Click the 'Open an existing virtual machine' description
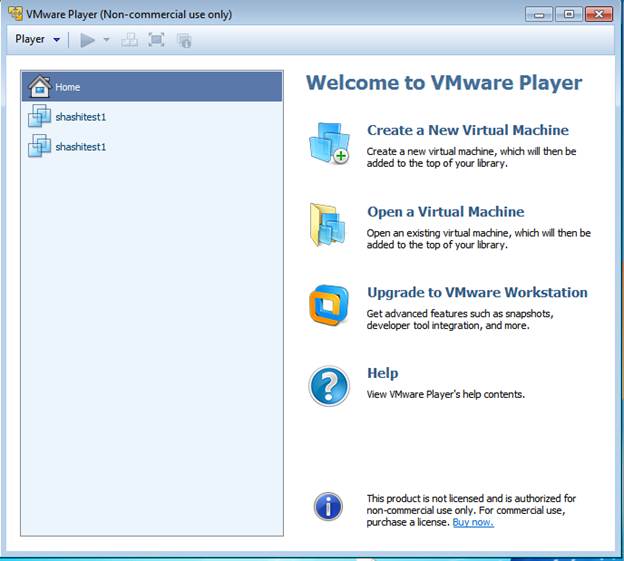The image size is (624, 561). 479,239
